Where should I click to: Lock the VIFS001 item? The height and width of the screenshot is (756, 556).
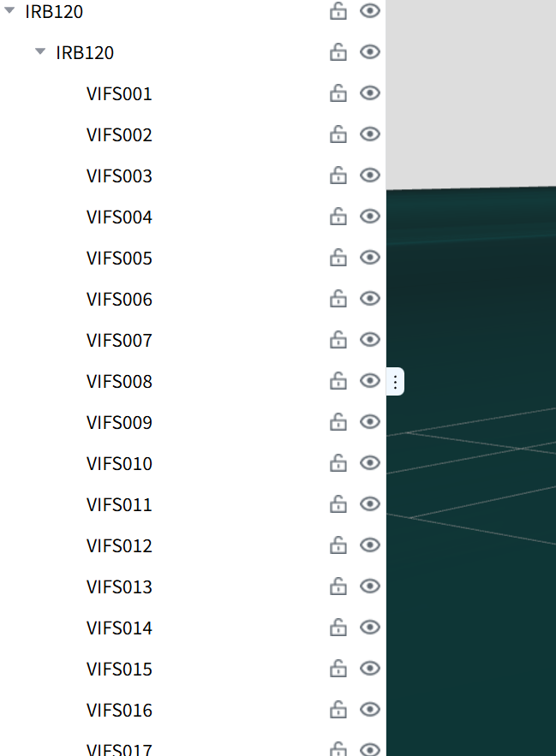tap(338, 93)
